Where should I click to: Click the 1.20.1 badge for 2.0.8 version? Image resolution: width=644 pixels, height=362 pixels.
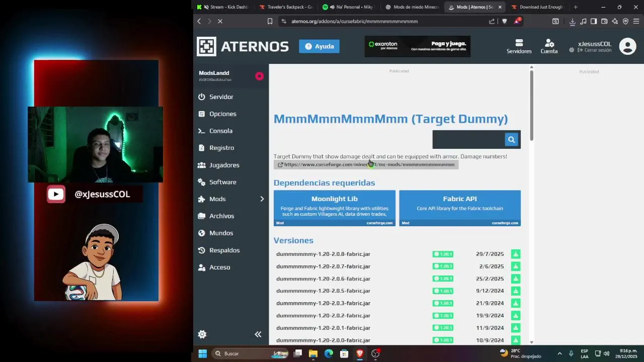[443, 254]
